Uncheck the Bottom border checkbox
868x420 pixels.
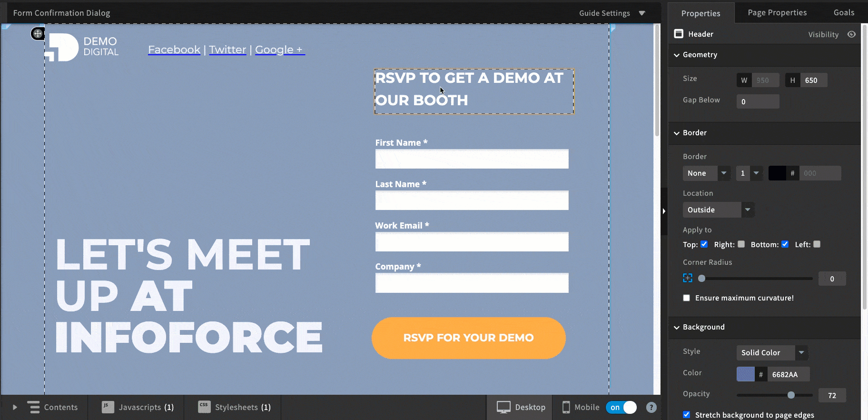tap(785, 244)
